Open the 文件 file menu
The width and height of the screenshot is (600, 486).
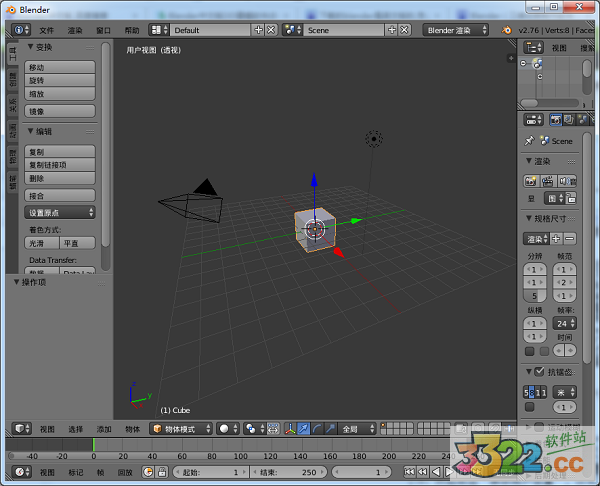[x=47, y=30]
